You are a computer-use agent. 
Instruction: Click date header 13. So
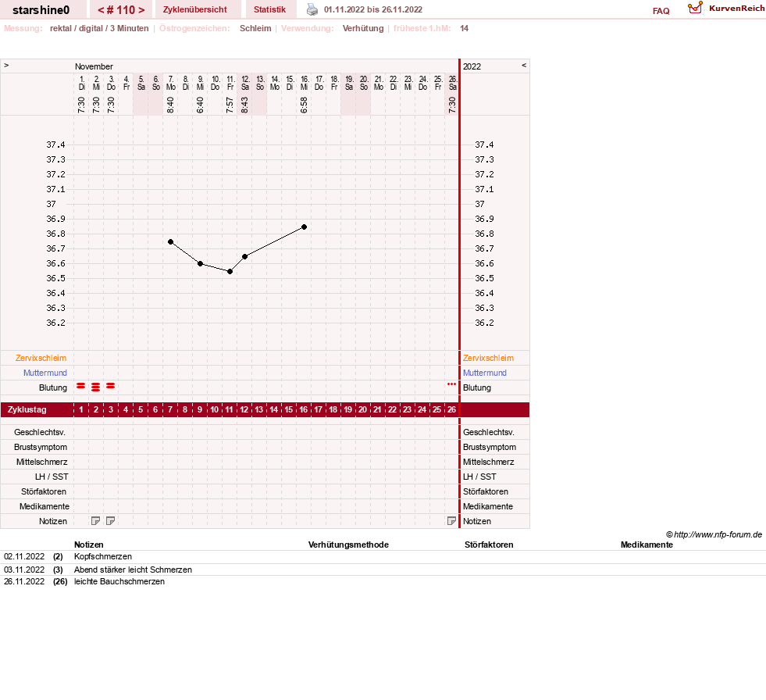click(260, 83)
